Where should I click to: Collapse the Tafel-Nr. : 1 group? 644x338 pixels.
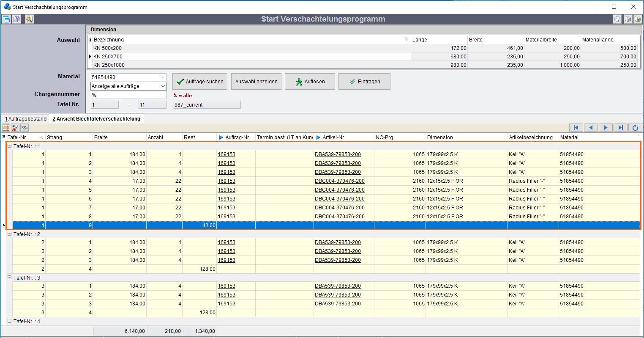[x=9, y=146]
